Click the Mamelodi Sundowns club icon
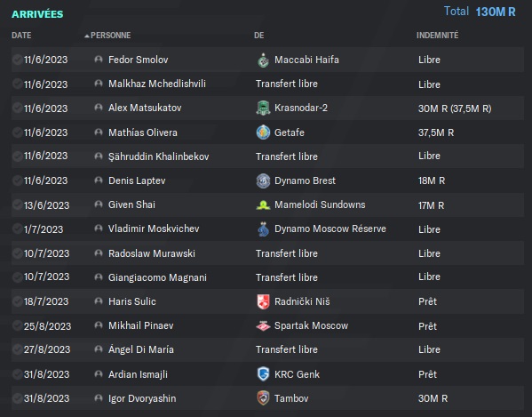This screenshot has height=417, width=532. coord(263,205)
